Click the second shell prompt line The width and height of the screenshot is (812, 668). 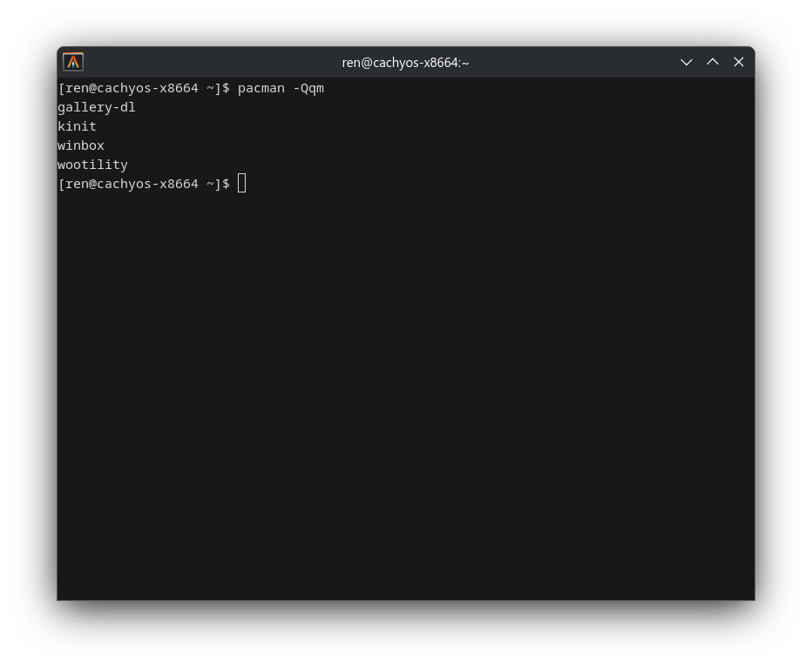tap(152, 183)
